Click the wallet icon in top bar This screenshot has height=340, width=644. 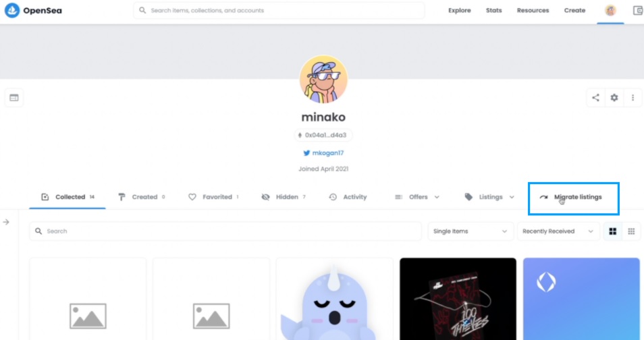[638, 10]
